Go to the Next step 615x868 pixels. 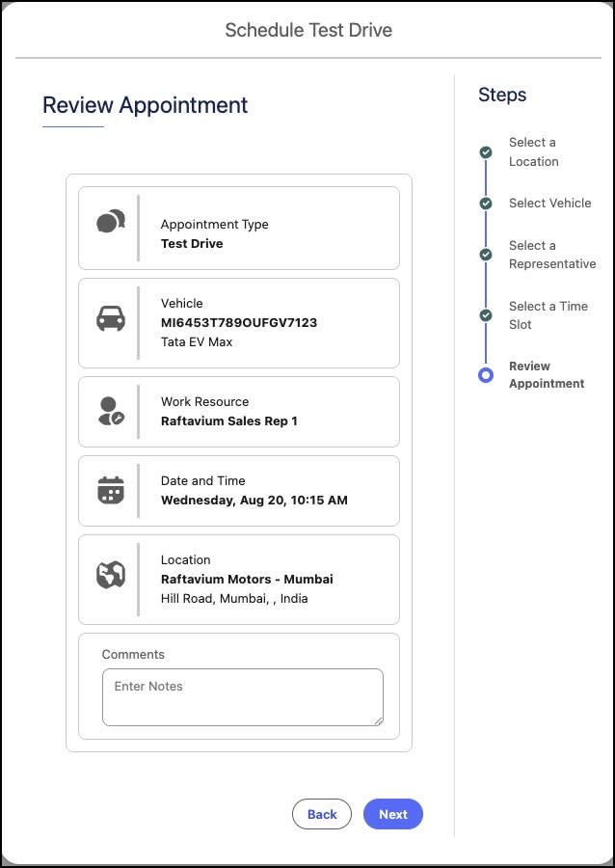[x=393, y=814]
